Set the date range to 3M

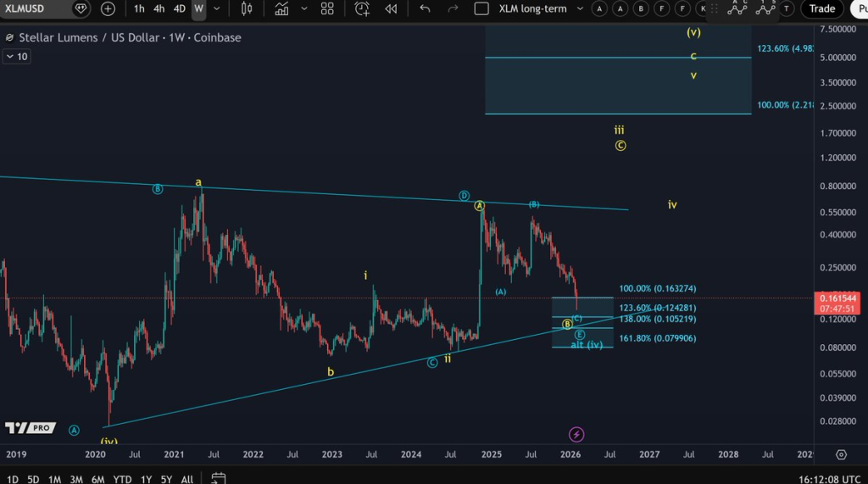coord(76,479)
